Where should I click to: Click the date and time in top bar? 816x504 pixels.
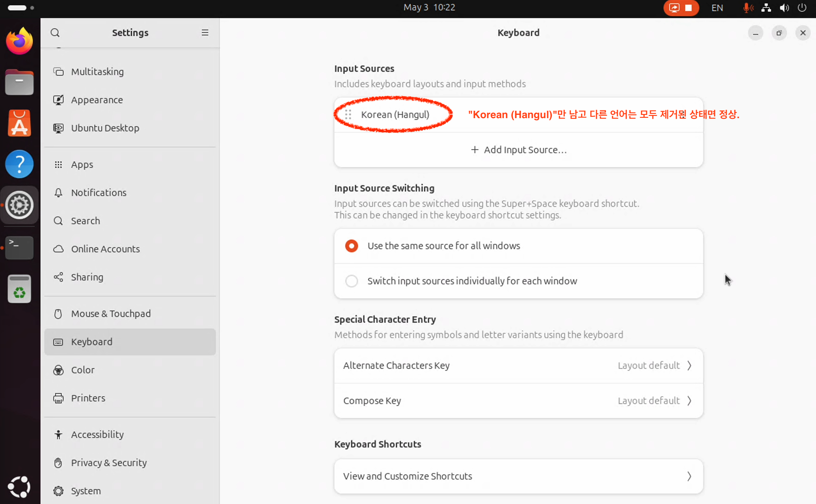point(429,7)
